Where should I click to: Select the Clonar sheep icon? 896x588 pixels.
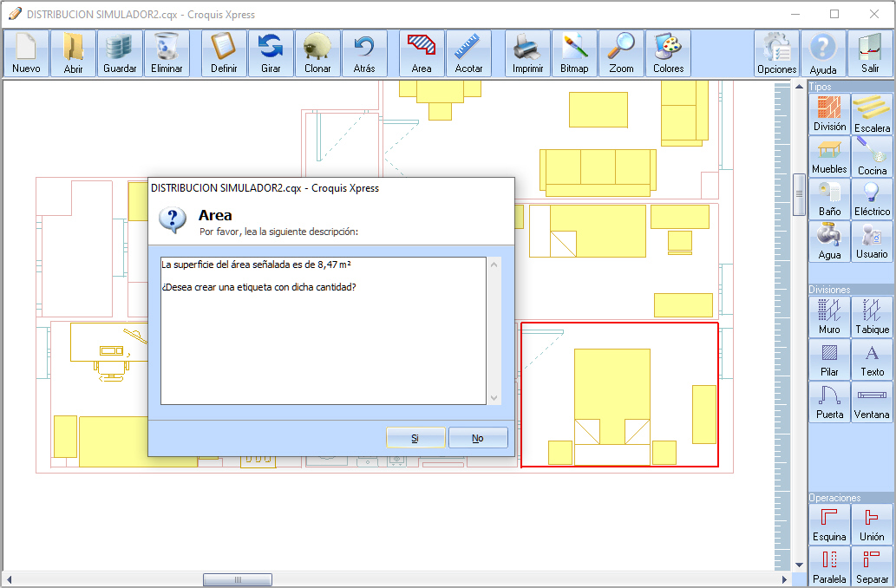click(x=317, y=53)
